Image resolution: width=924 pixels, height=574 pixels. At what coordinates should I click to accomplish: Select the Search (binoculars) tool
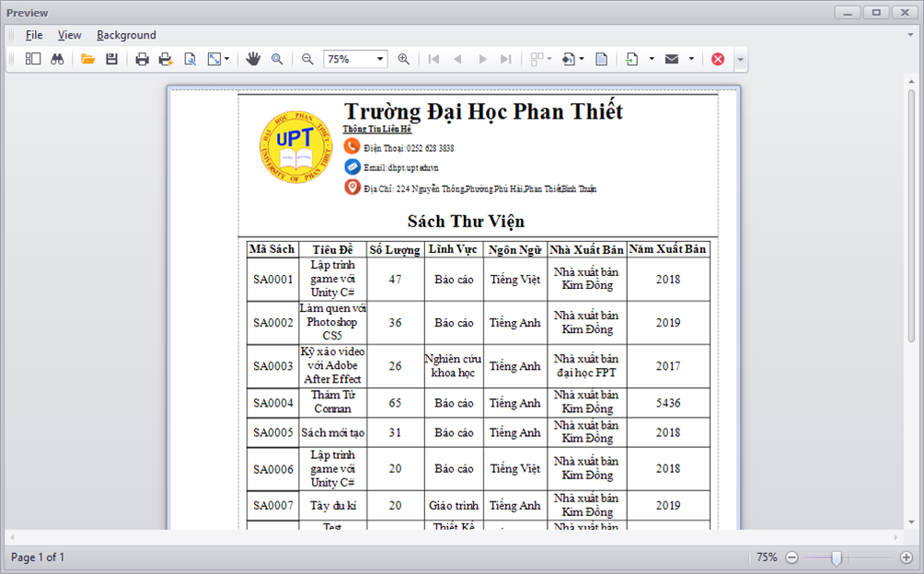coord(57,58)
